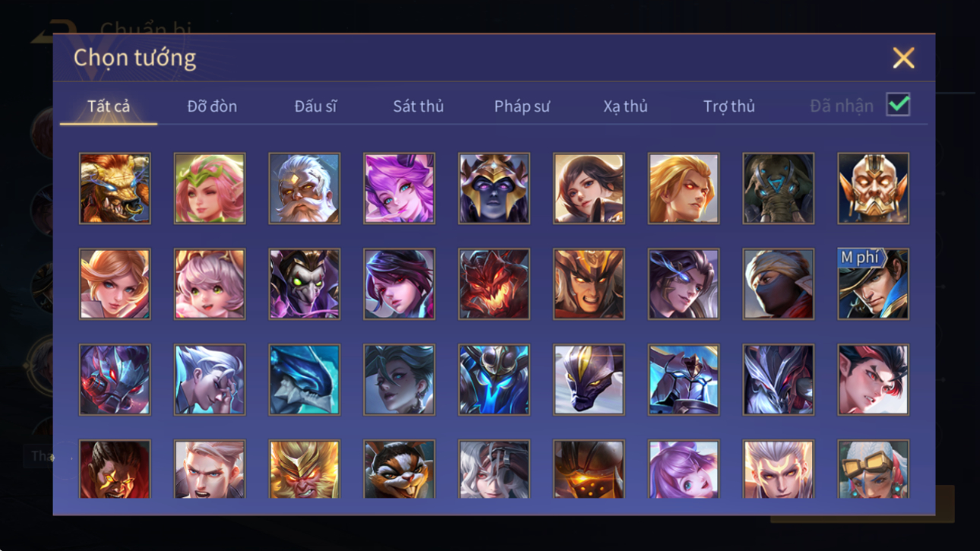The image size is (980, 551).
Task: Select the hero marked M phí
Action: coord(873,284)
